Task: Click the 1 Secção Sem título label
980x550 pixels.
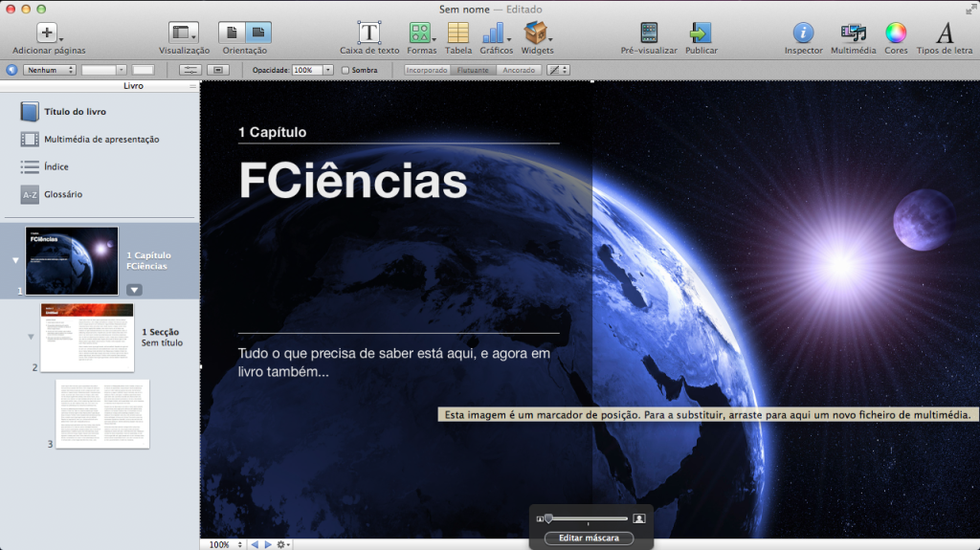Action: 162,337
